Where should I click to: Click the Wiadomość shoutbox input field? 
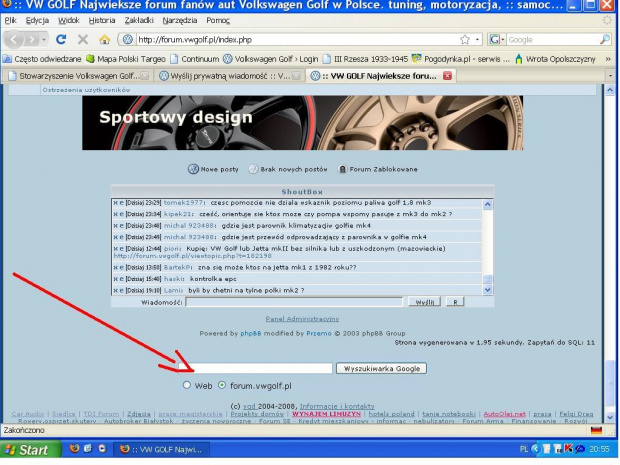294,302
